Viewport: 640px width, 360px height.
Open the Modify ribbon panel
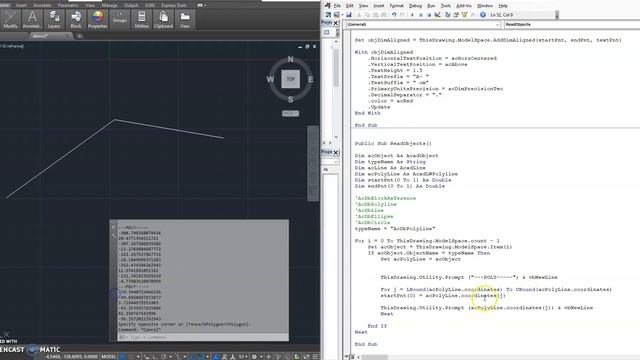tap(10, 20)
